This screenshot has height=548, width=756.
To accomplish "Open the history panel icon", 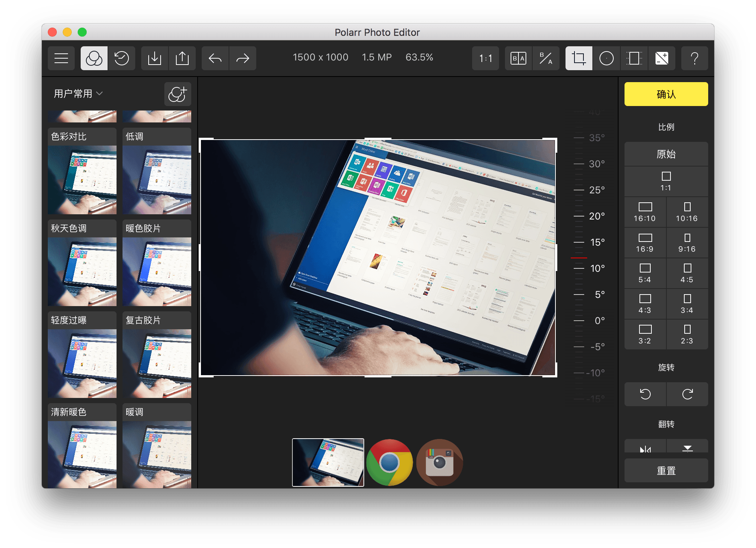I will [121, 58].
